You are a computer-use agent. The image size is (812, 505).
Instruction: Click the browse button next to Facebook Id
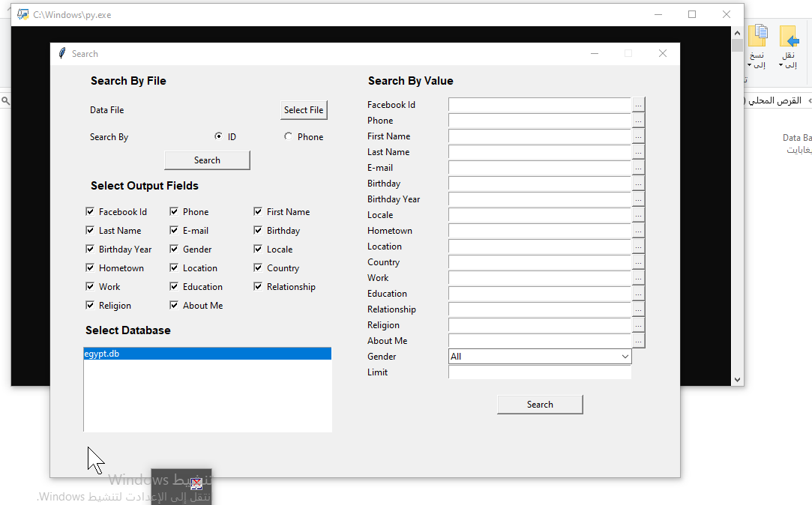[638, 105]
